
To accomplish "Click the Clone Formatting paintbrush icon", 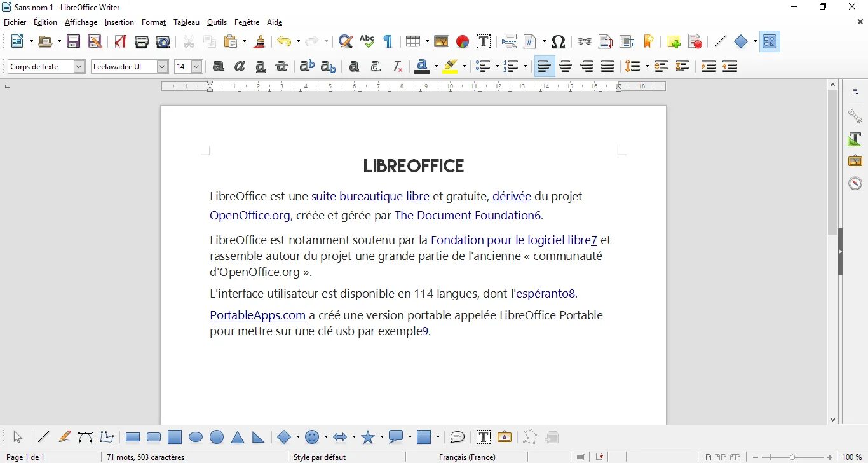I will tap(259, 42).
